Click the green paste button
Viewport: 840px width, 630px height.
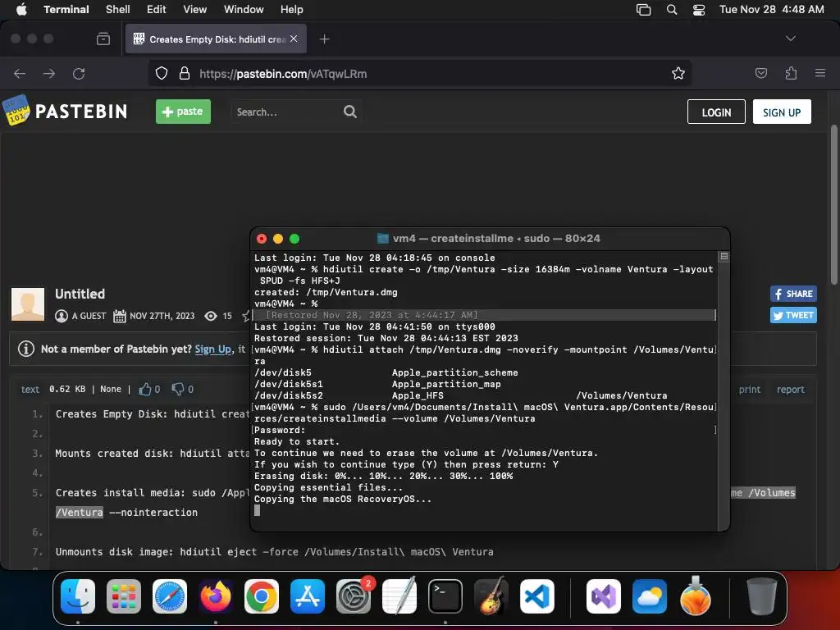pos(183,112)
